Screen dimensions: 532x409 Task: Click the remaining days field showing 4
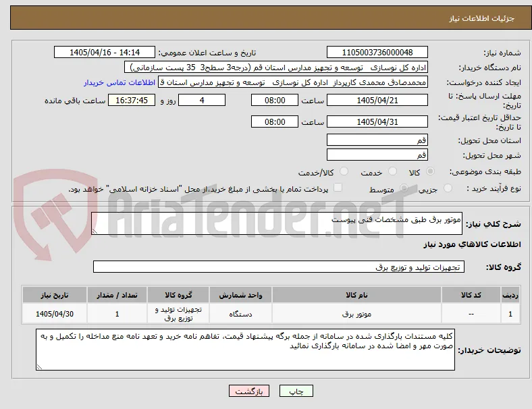(x=202, y=100)
